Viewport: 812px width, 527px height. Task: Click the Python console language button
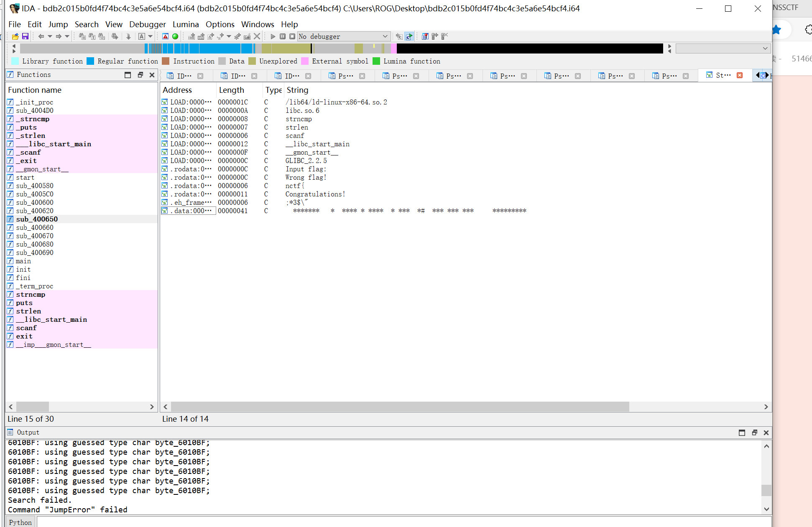click(20, 522)
